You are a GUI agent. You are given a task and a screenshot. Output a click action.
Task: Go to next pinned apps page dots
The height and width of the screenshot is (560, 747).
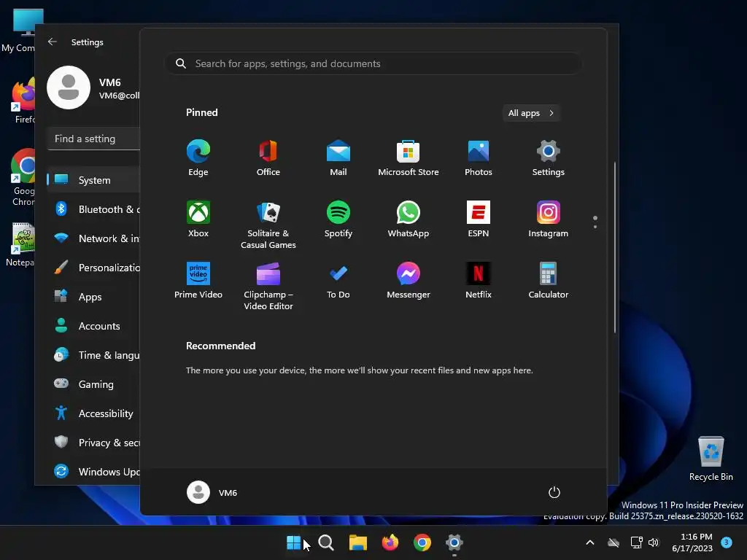[x=595, y=222]
